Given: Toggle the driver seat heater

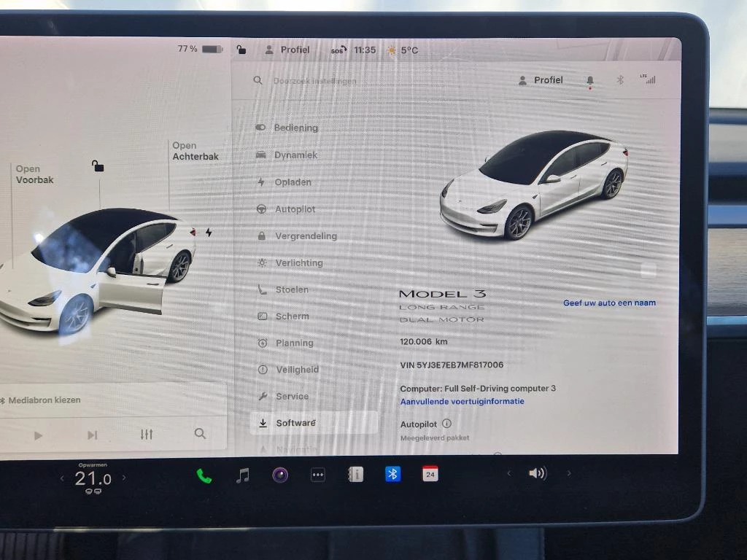Looking at the screenshot, I should coord(88,491).
